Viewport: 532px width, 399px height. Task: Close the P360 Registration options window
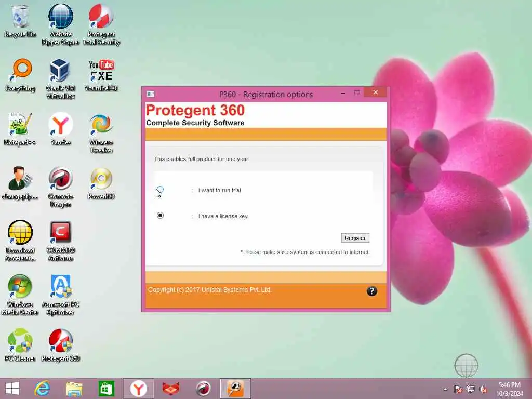(x=375, y=92)
